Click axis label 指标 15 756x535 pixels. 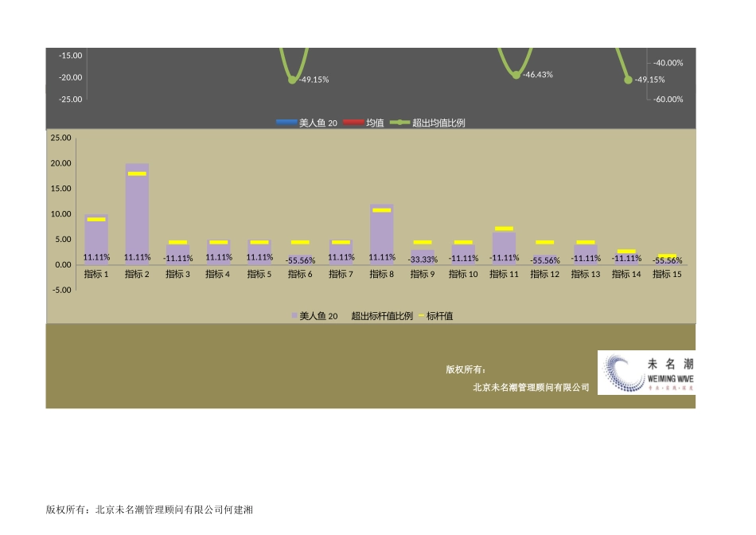pyautogui.click(x=668, y=274)
